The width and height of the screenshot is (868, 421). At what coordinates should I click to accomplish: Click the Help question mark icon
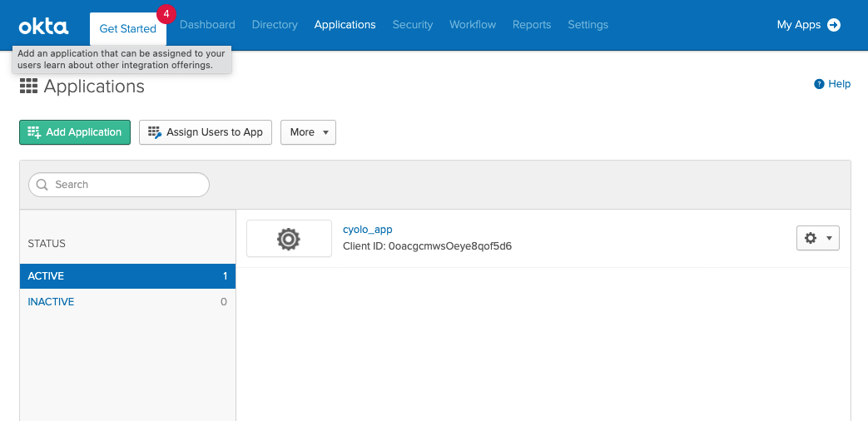pos(819,84)
